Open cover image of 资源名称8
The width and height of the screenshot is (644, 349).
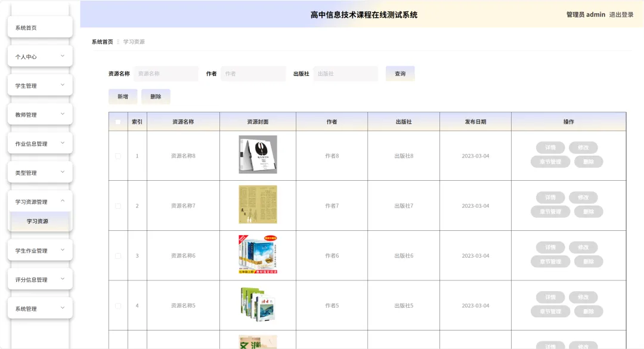258,155
